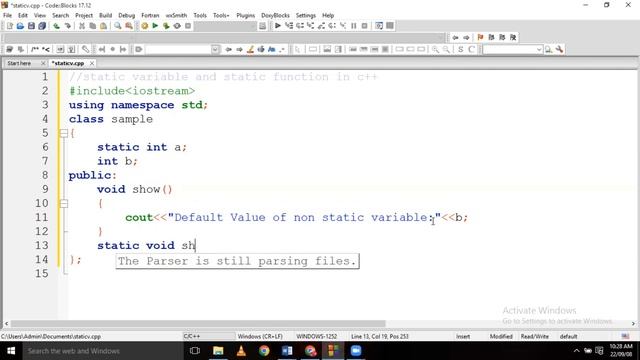Start the debugger with Debug/Continue icon
Image resolution: width=640 pixels, height=360 pixels.
tap(278, 26)
